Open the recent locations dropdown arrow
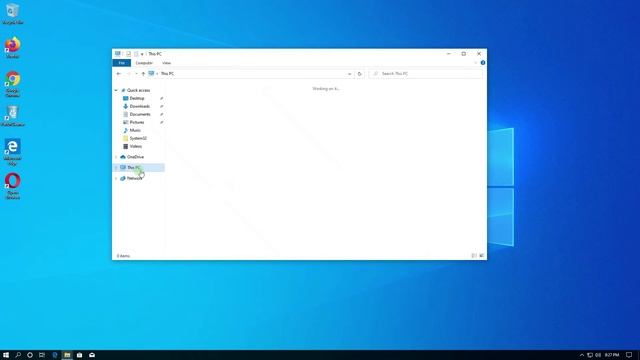 [136, 73]
